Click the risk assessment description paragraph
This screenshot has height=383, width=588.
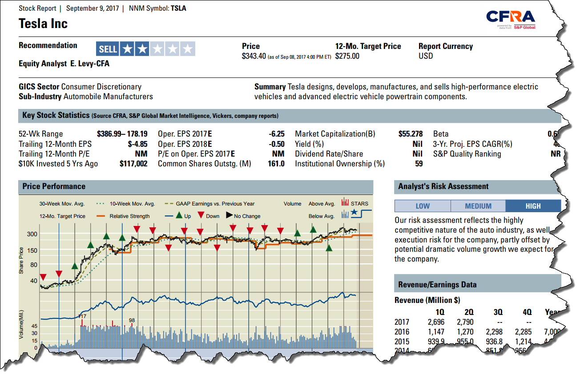tap(475, 239)
